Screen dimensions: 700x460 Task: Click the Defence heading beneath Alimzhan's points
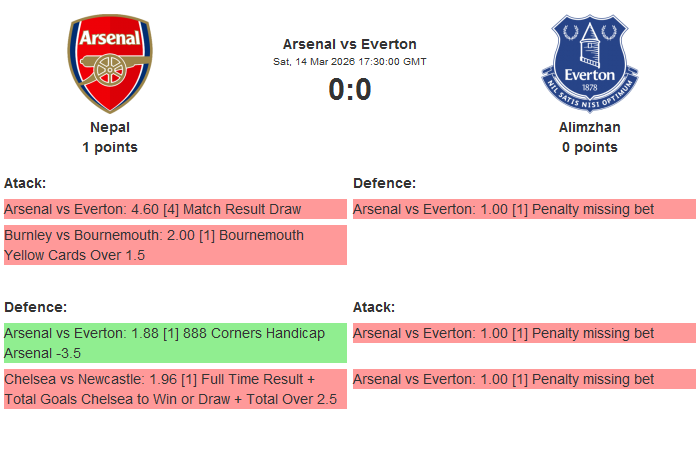[x=384, y=183]
